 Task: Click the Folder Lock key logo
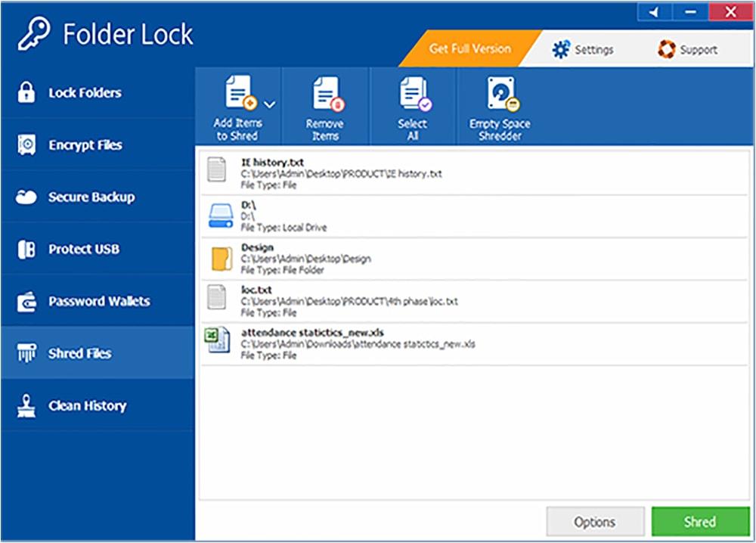34,34
